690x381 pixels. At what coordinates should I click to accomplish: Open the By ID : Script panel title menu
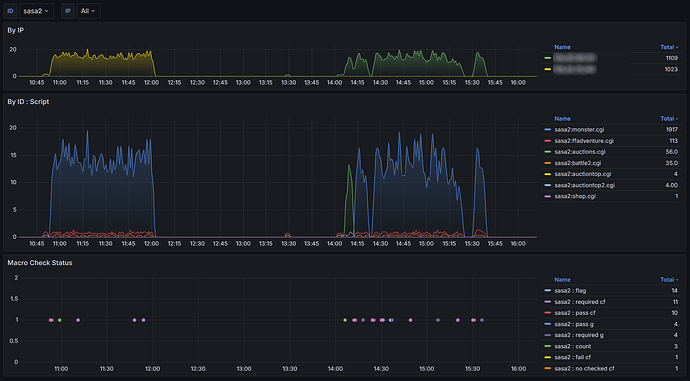click(28, 102)
